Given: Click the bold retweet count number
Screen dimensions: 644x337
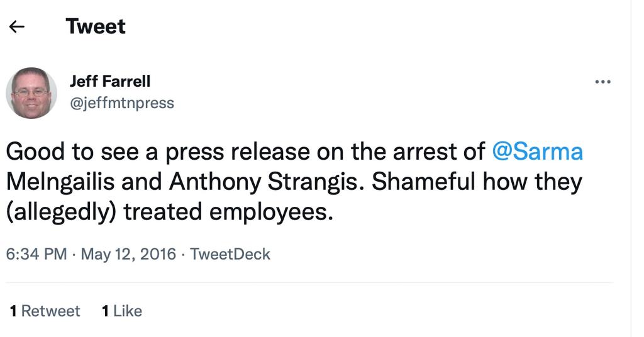Looking at the screenshot, I should point(13,311).
